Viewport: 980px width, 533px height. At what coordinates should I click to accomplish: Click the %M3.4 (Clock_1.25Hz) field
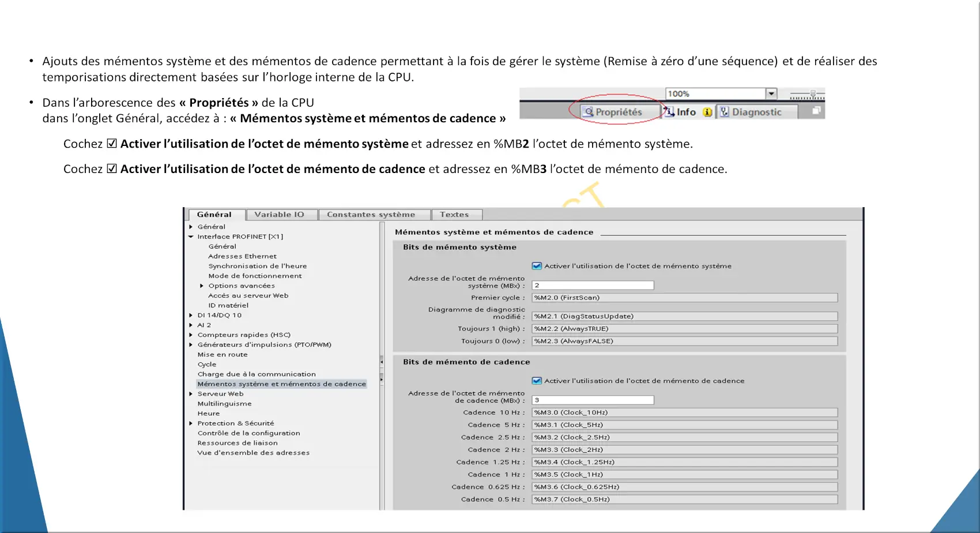(x=684, y=462)
